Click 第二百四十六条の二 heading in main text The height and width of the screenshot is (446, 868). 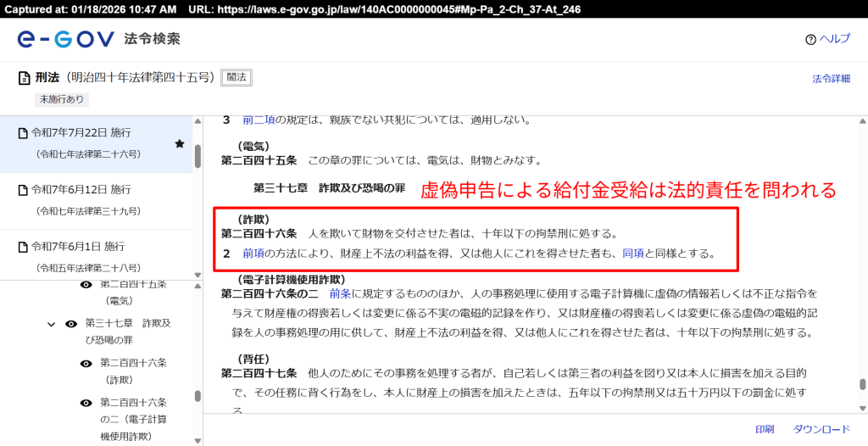pos(270,293)
